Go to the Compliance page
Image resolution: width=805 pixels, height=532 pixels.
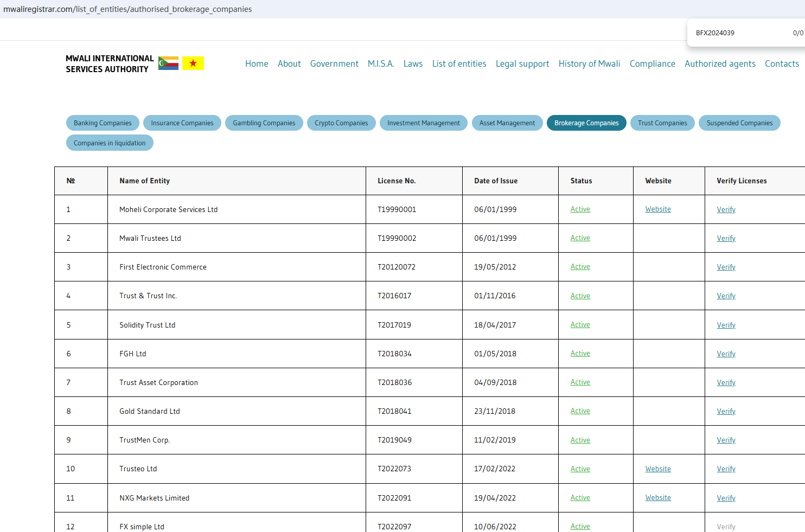pyautogui.click(x=652, y=63)
